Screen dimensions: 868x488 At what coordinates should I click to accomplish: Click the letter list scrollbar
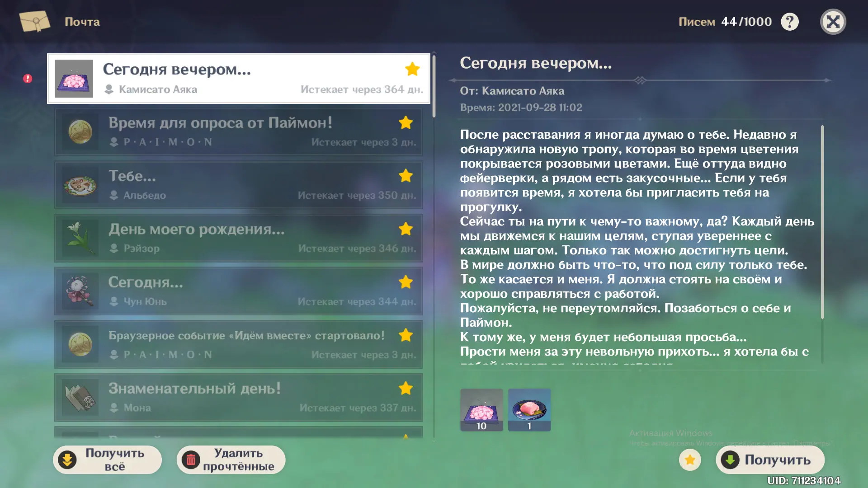pos(434,86)
